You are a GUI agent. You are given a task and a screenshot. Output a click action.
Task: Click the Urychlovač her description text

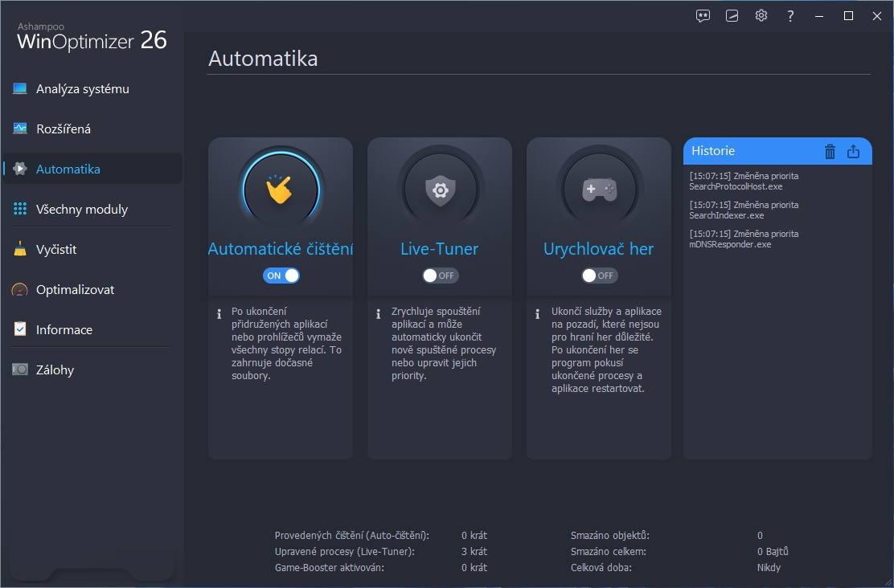(x=607, y=350)
